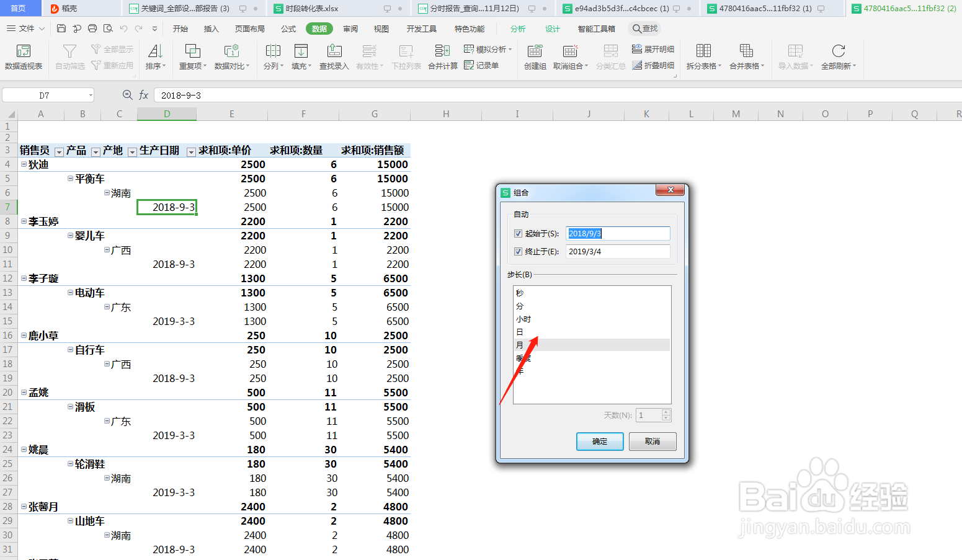Screen dimensions: 962x560
Task: Click the 合并表格 merge tables icon
Action: (x=746, y=51)
